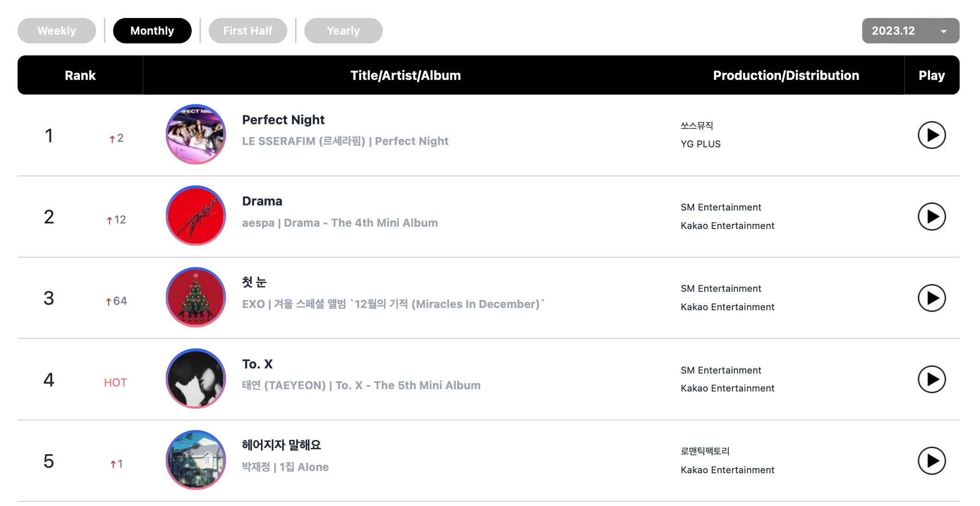
Task: Click the Drama song title link
Action: click(262, 201)
